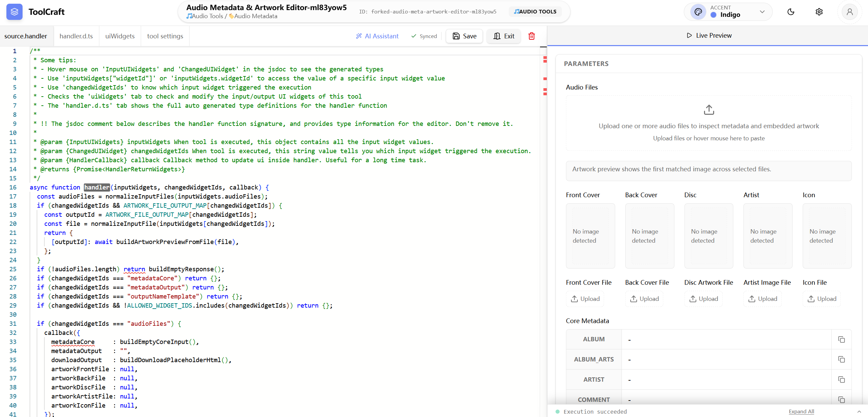Open the user profile avatar
The width and height of the screenshot is (868, 417).
click(x=849, y=12)
